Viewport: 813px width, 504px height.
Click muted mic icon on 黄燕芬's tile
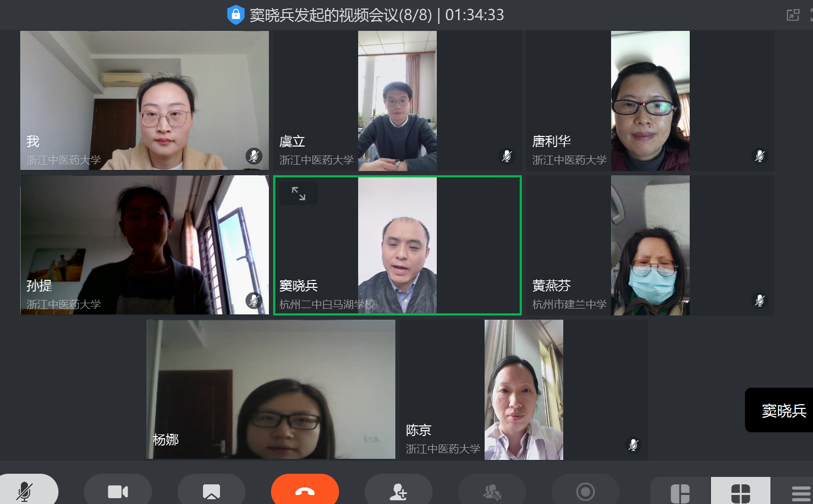point(760,300)
